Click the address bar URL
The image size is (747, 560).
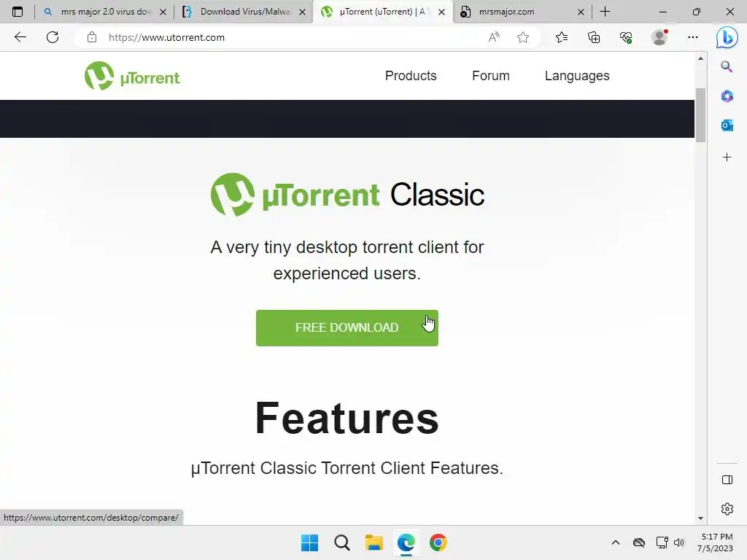coord(166,37)
